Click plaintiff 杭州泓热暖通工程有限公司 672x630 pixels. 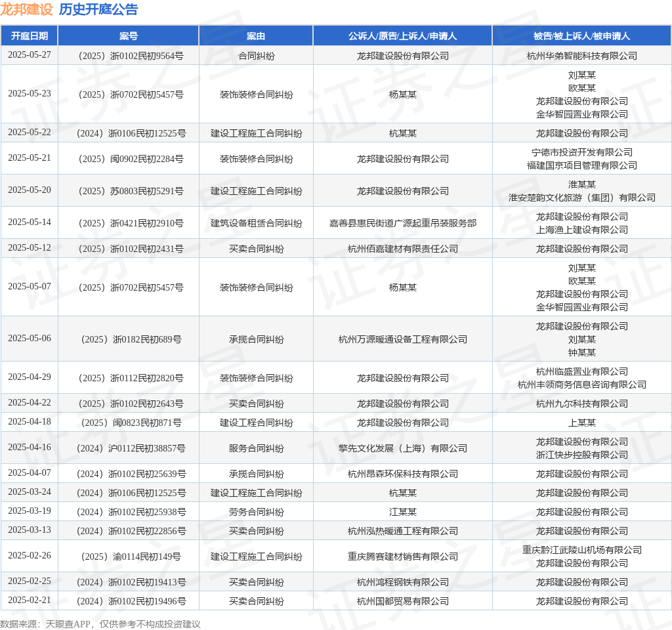coord(402,531)
